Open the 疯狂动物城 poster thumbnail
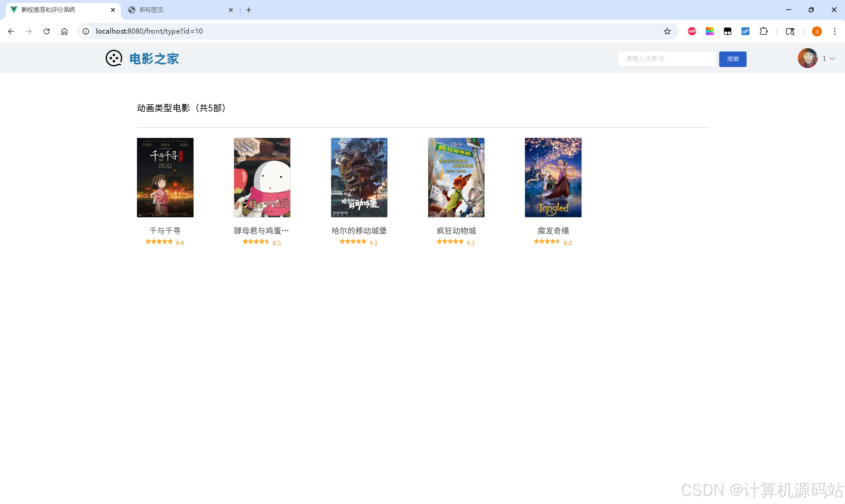 point(456,177)
